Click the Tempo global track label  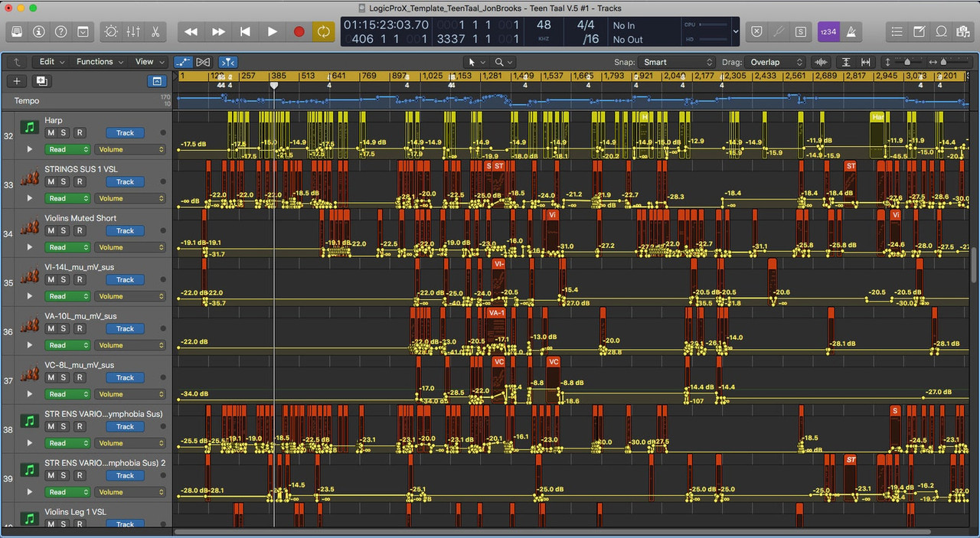coord(26,101)
